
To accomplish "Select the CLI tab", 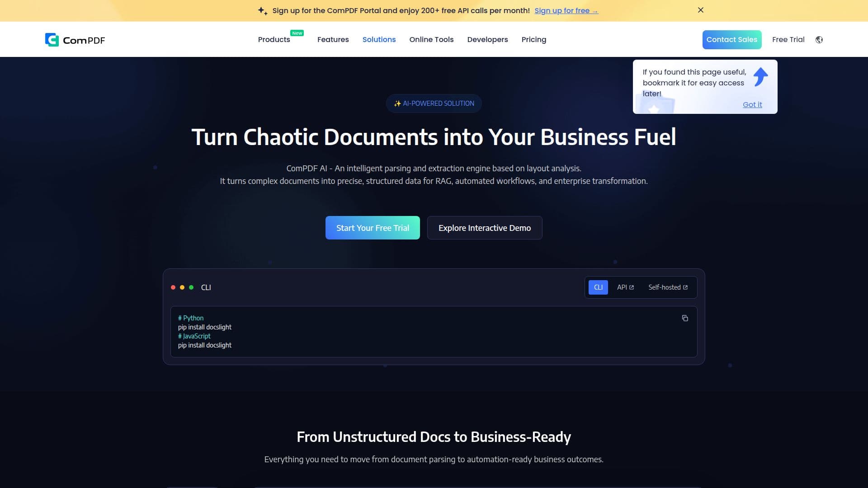I will (598, 287).
